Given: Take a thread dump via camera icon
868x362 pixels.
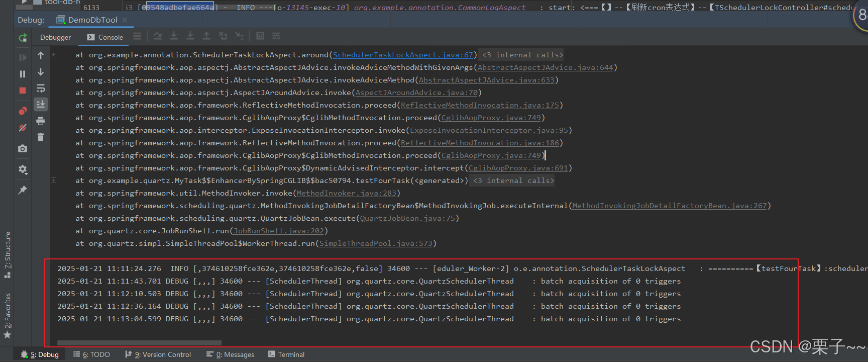Looking at the screenshot, I should click(23, 148).
